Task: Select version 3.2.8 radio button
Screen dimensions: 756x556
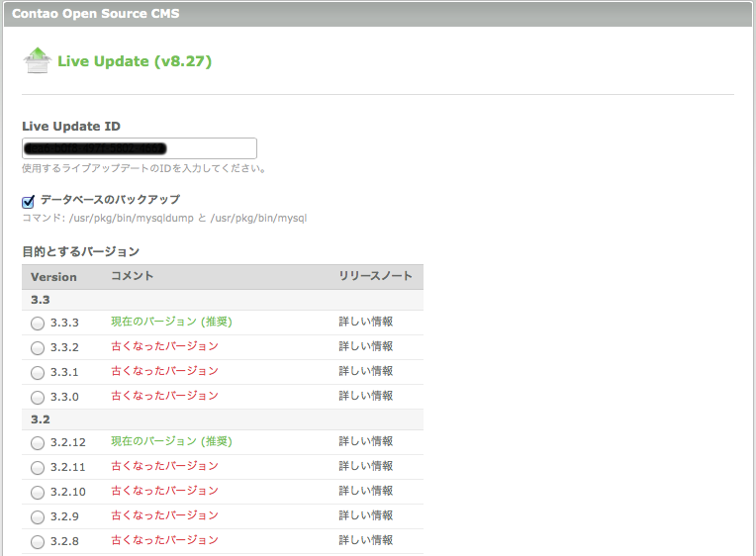Action: [38, 542]
